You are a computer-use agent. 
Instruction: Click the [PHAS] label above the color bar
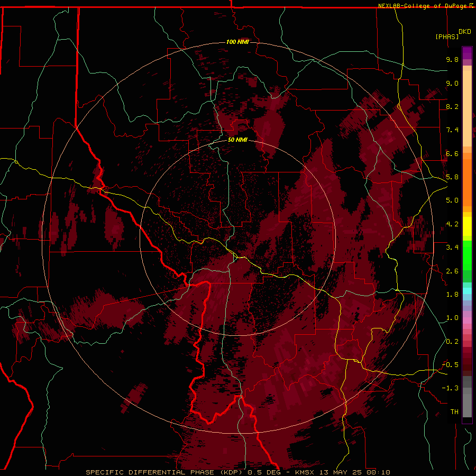click(447, 36)
